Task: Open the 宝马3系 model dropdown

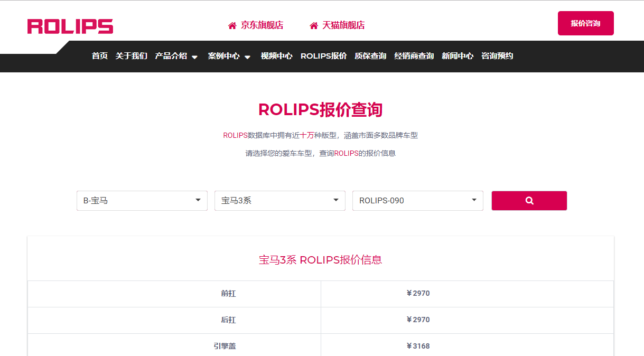Action: (279, 201)
